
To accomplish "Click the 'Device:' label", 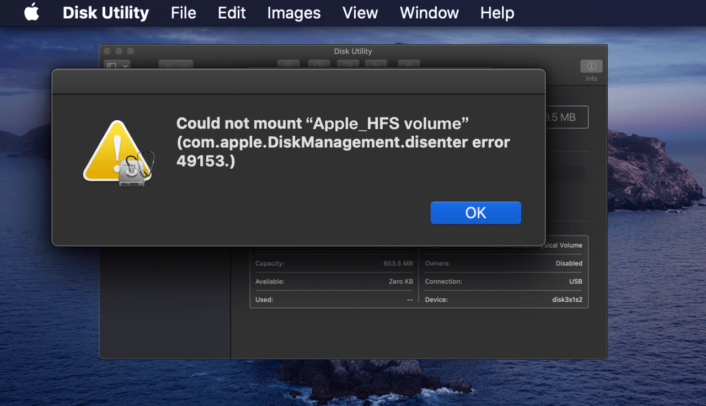I will [436, 299].
